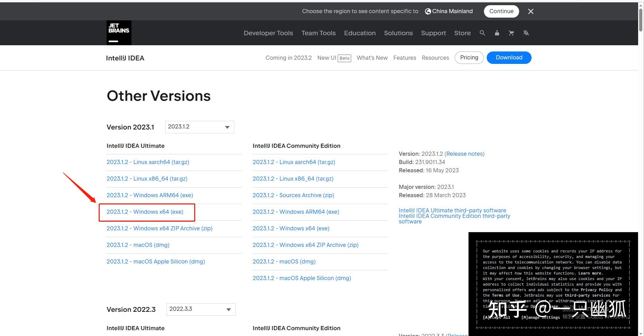
Task: Download Community 2023.1.2 Sources Archive zip
Action: click(293, 195)
